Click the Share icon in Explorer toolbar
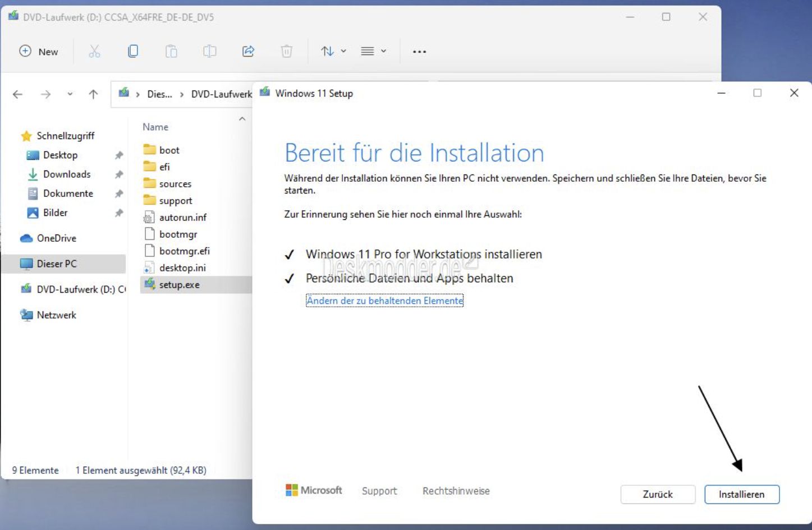The width and height of the screenshot is (812, 530). point(248,51)
